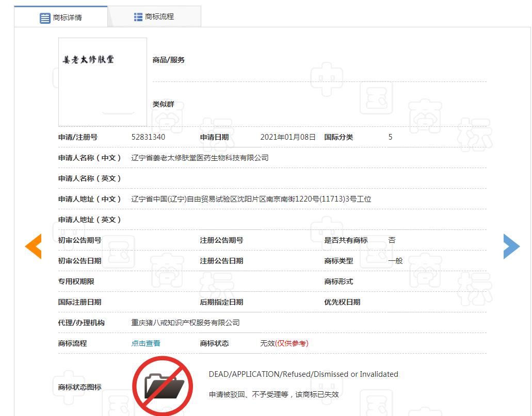
Task: Click the 申请日期 field label
Action: click(x=214, y=137)
